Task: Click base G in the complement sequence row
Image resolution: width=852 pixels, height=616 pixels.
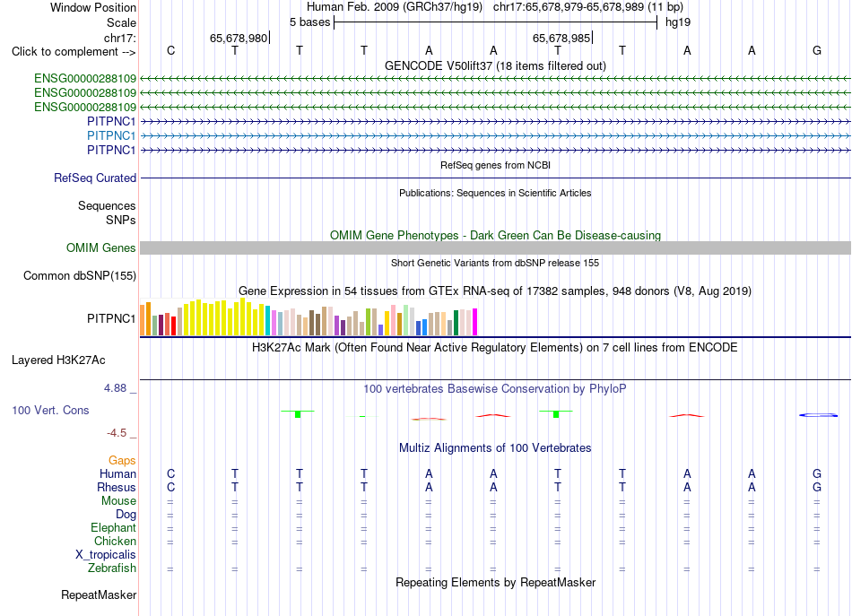Action: 817,50
